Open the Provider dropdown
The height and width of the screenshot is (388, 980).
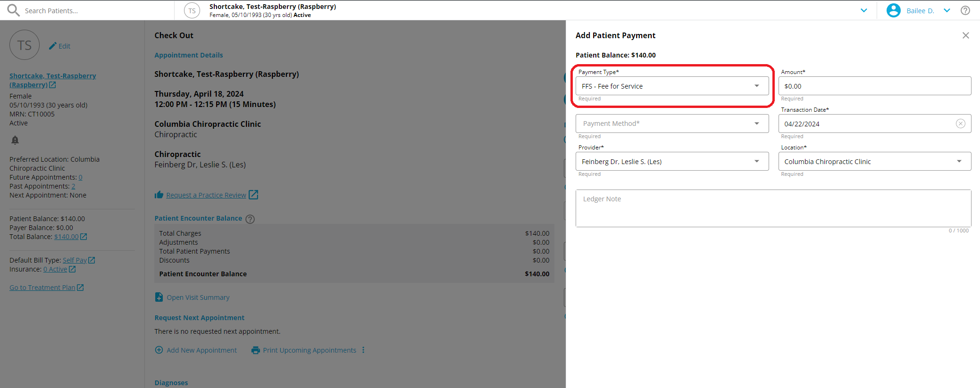pyautogui.click(x=672, y=161)
